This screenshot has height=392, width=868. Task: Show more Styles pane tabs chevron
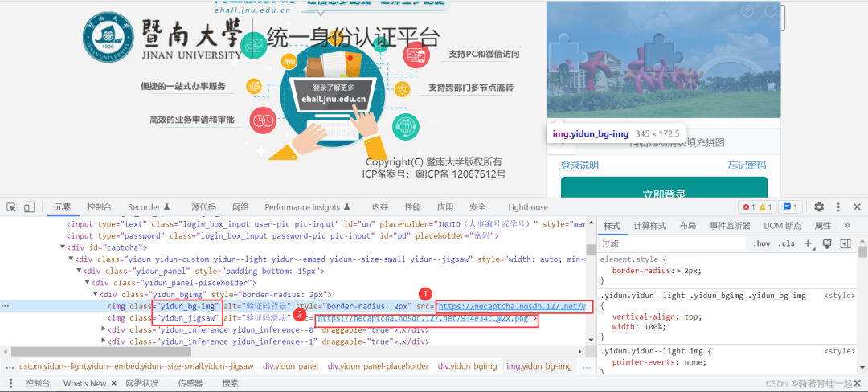point(847,226)
